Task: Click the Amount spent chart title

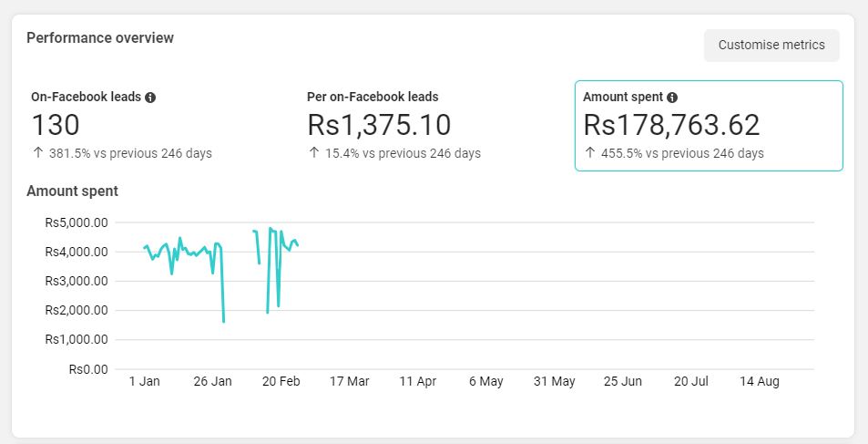Action: tap(73, 191)
